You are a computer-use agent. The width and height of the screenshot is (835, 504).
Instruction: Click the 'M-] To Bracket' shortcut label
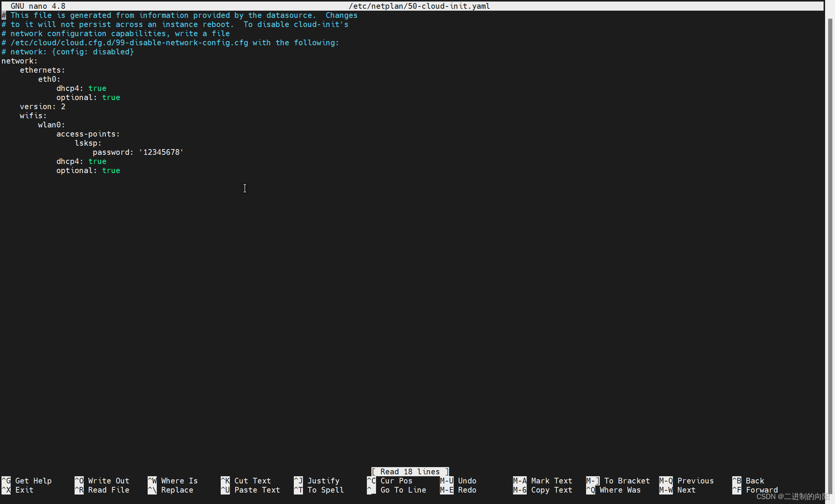coord(618,481)
